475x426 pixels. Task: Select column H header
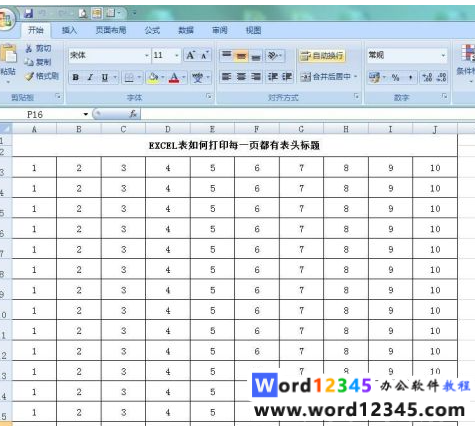coord(346,129)
